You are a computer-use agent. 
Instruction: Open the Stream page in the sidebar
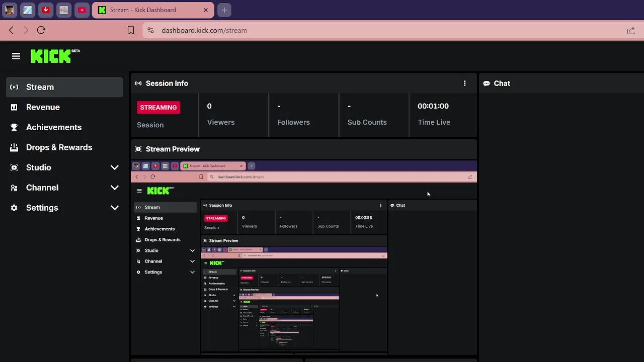click(x=64, y=87)
